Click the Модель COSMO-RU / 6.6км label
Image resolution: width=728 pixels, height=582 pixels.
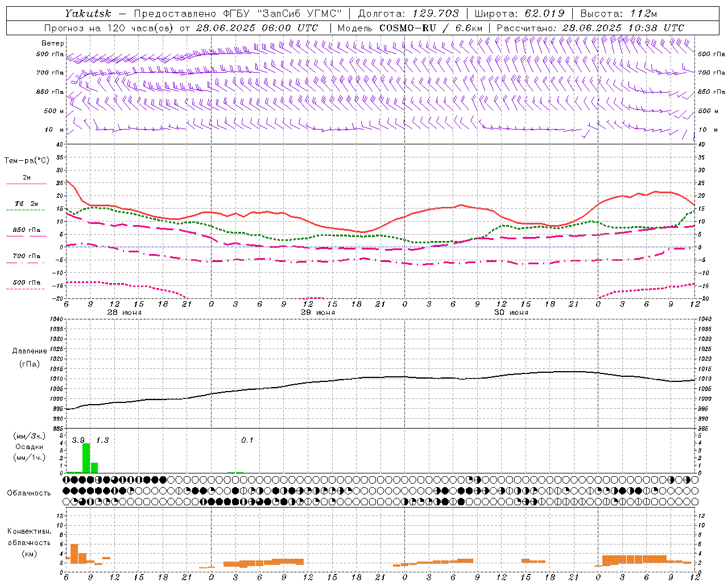pos(410,28)
